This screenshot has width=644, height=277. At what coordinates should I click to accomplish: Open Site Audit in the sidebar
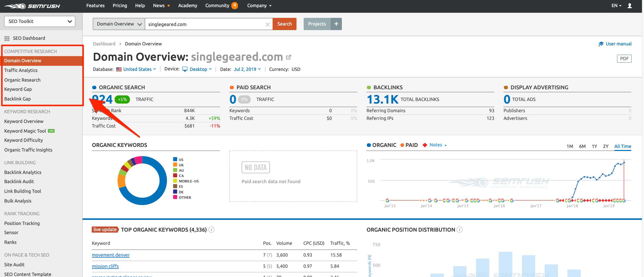[15, 265]
